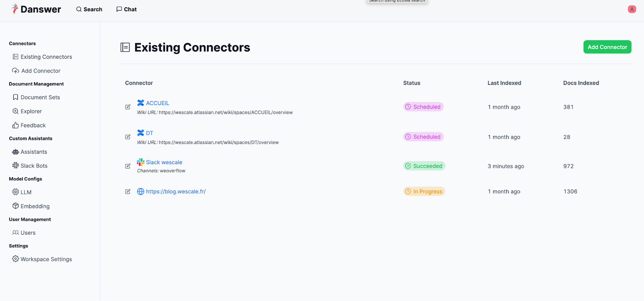644x301 pixels.
Task: Select Existing Connectors in sidebar
Action: tap(42, 57)
